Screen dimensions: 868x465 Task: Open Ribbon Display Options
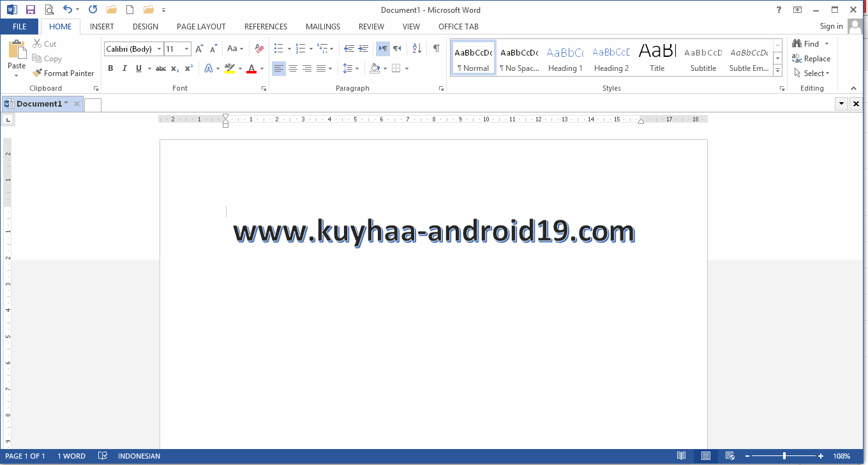pyautogui.click(x=798, y=10)
